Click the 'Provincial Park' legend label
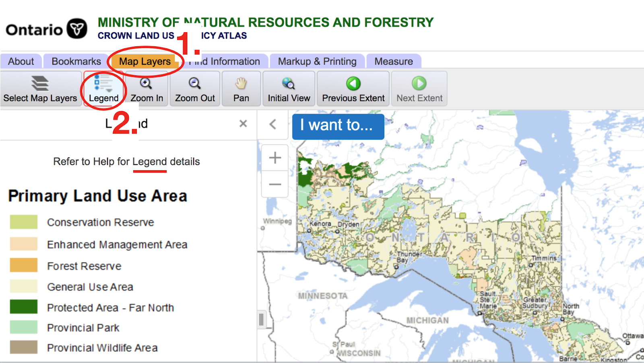Screen dimensions: 644x363 [x=83, y=328]
